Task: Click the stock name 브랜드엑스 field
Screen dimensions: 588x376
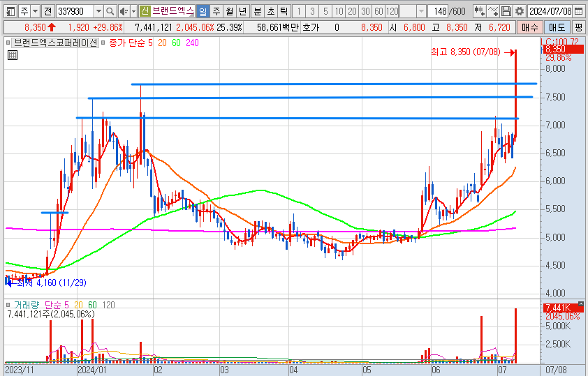Action: [172, 11]
